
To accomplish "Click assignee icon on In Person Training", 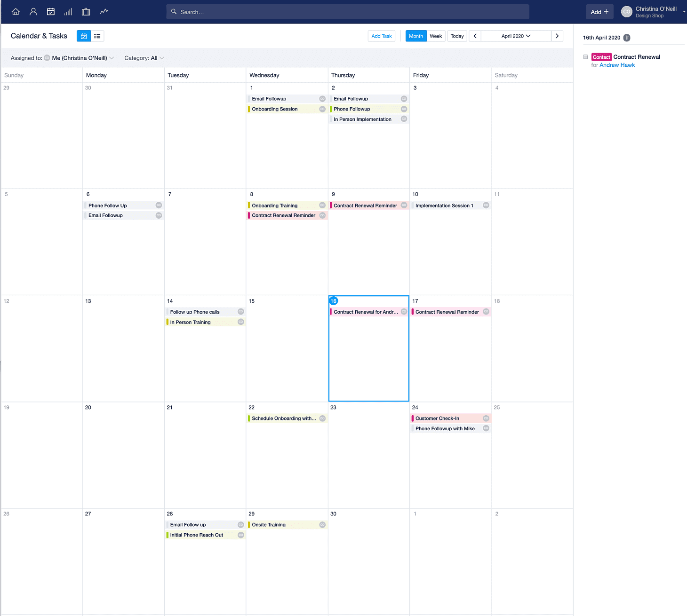I will coord(241,322).
